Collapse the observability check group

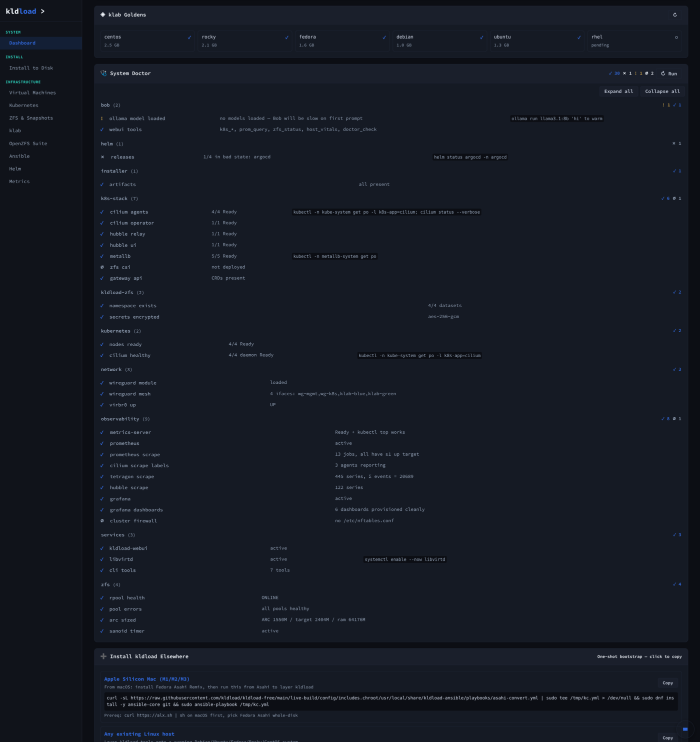(x=391, y=419)
